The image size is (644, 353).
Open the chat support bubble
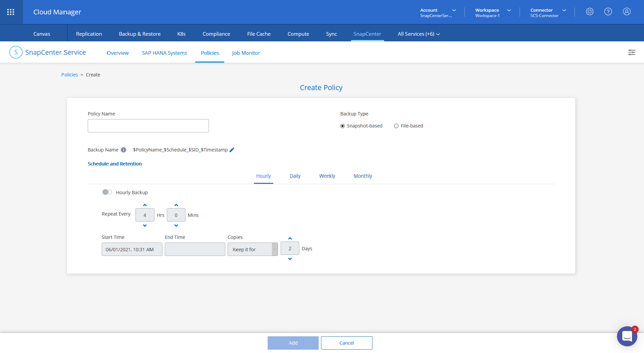pyautogui.click(x=627, y=336)
